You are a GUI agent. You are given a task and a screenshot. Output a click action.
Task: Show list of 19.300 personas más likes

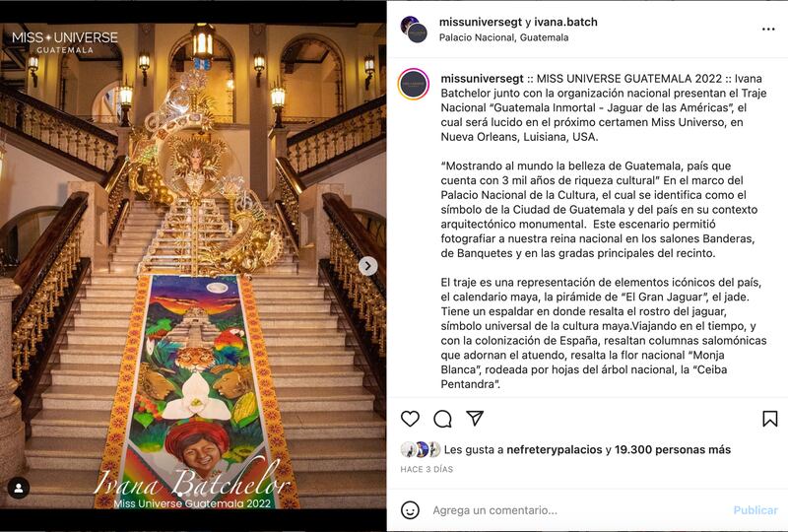click(673, 449)
